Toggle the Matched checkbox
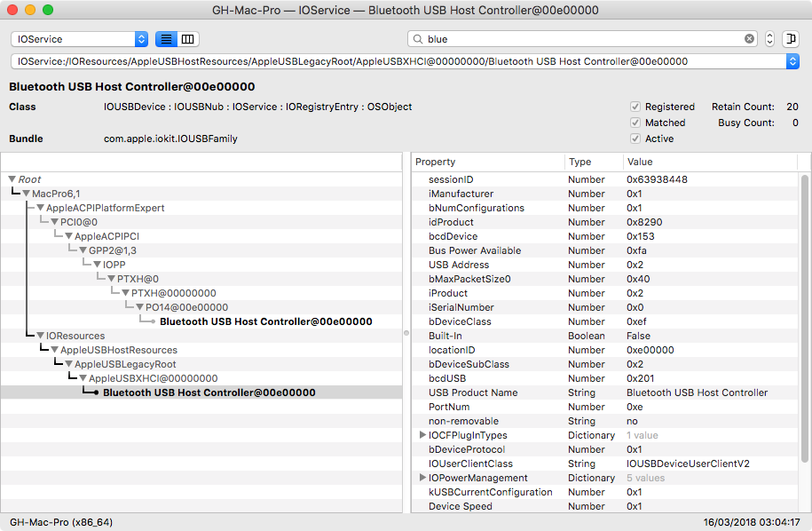The width and height of the screenshot is (812, 531). [635, 123]
